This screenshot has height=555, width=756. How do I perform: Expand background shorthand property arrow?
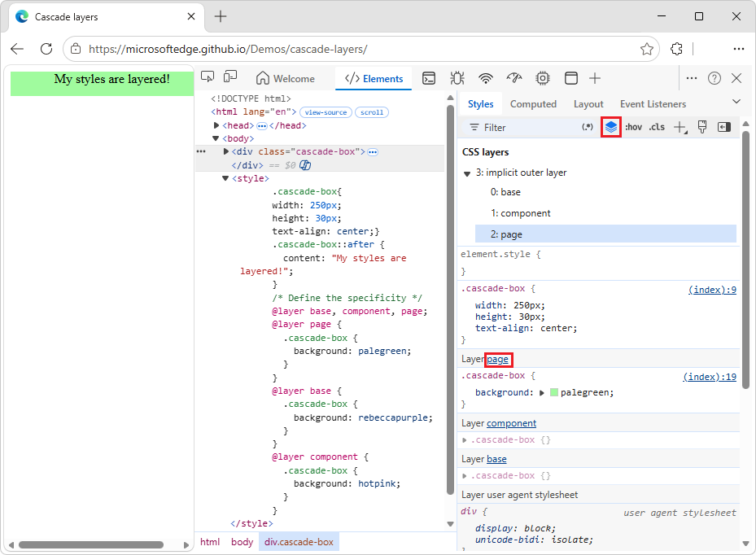tap(542, 393)
